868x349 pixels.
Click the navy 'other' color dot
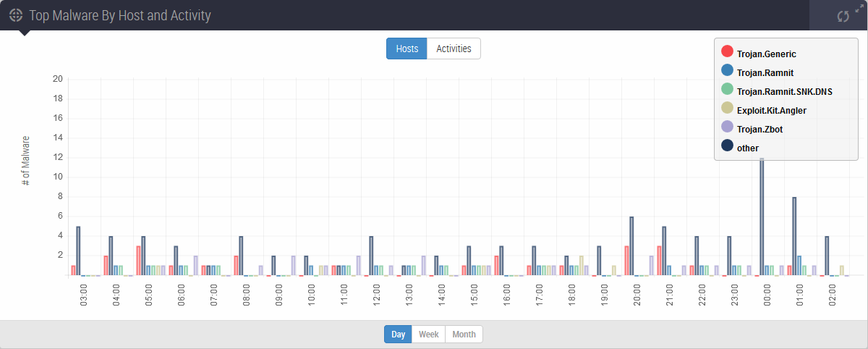tap(728, 146)
